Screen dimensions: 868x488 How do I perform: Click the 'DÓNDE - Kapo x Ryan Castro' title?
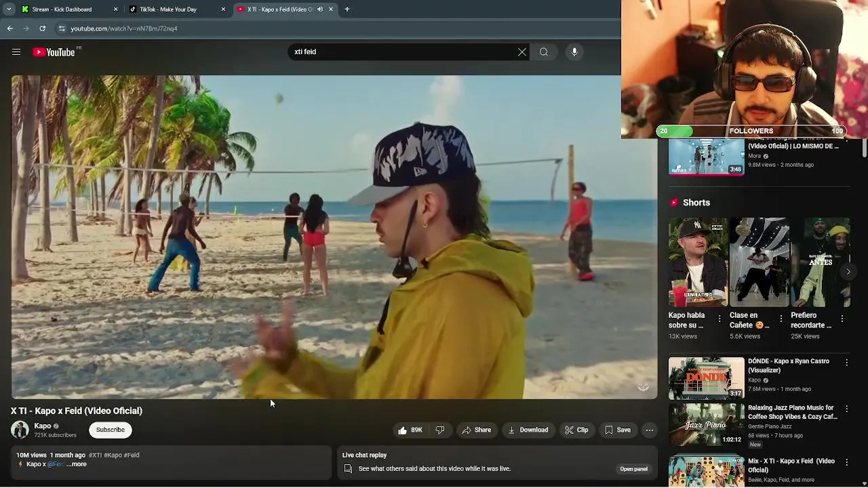(x=789, y=366)
